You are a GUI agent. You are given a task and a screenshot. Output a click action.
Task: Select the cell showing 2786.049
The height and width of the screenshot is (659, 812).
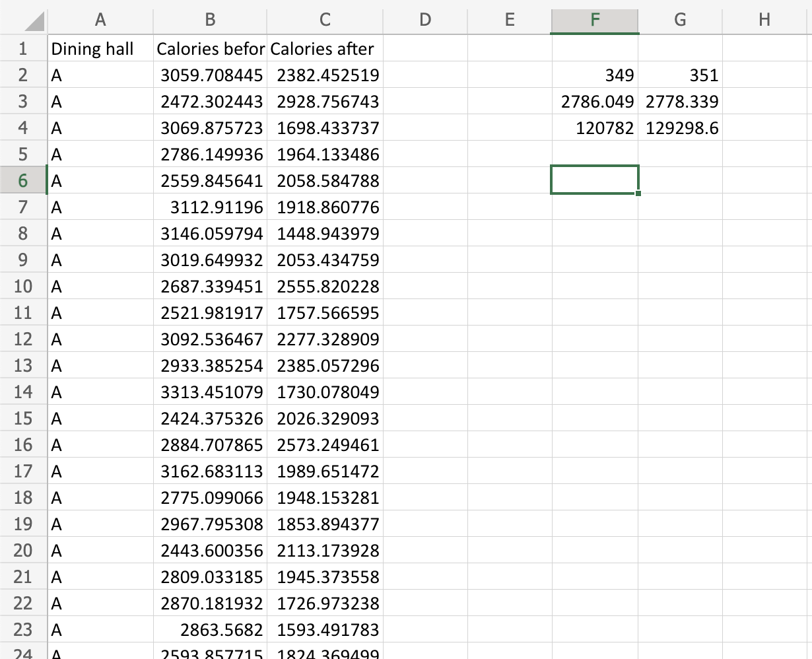594,101
